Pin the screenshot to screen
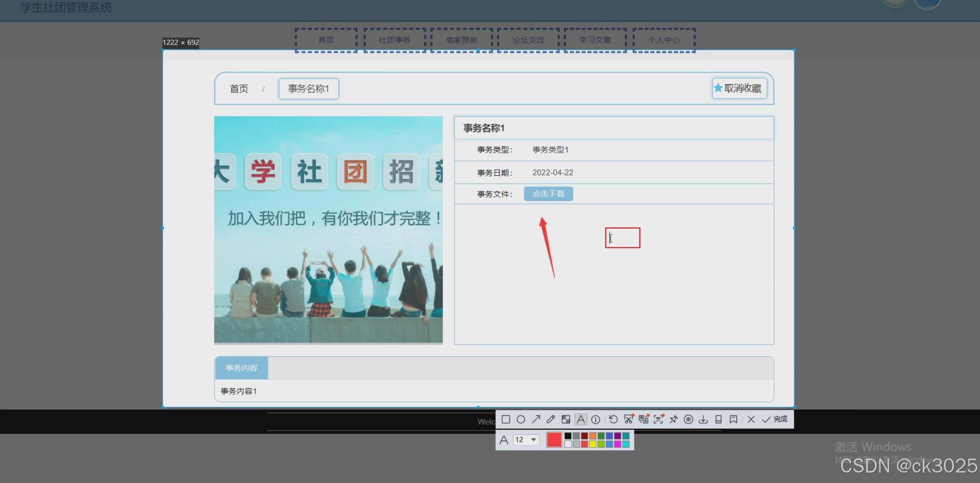This screenshot has height=483, width=980. pos(673,419)
